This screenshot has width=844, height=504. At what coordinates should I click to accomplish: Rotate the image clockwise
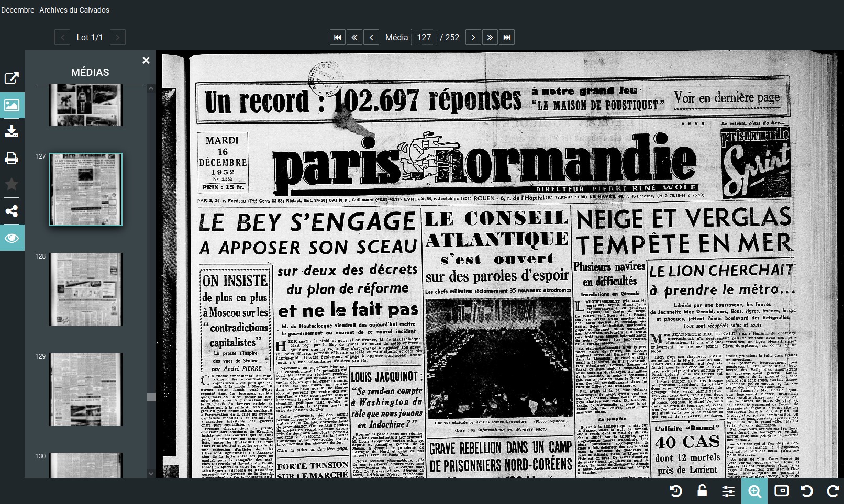[832, 491]
